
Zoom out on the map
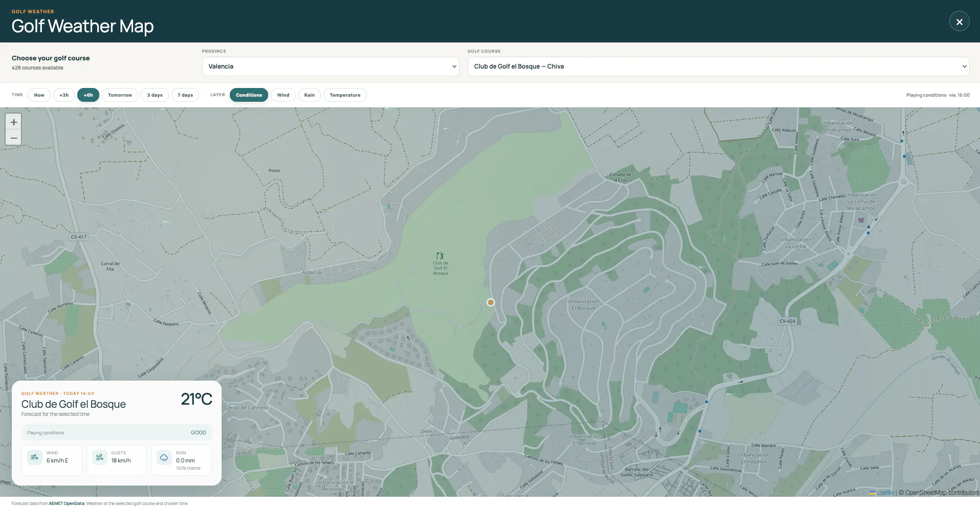(14, 138)
